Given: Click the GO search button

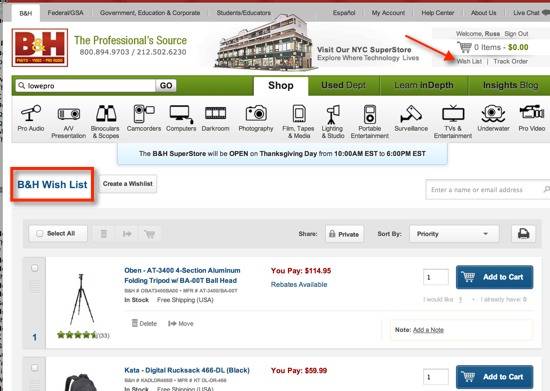Looking at the screenshot, I should tap(166, 86).
